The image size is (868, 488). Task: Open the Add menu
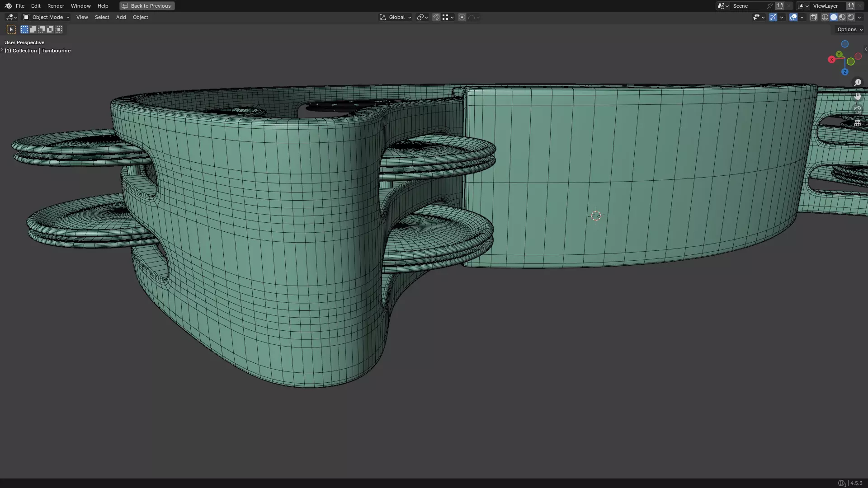tap(121, 17)
